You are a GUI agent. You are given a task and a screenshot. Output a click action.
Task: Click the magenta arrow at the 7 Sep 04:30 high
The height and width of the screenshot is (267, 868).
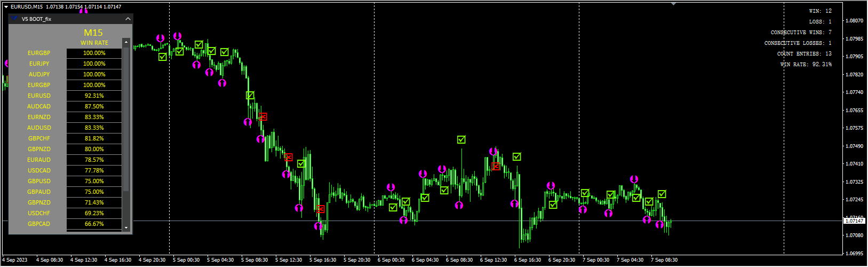click(x=634, y=179)
